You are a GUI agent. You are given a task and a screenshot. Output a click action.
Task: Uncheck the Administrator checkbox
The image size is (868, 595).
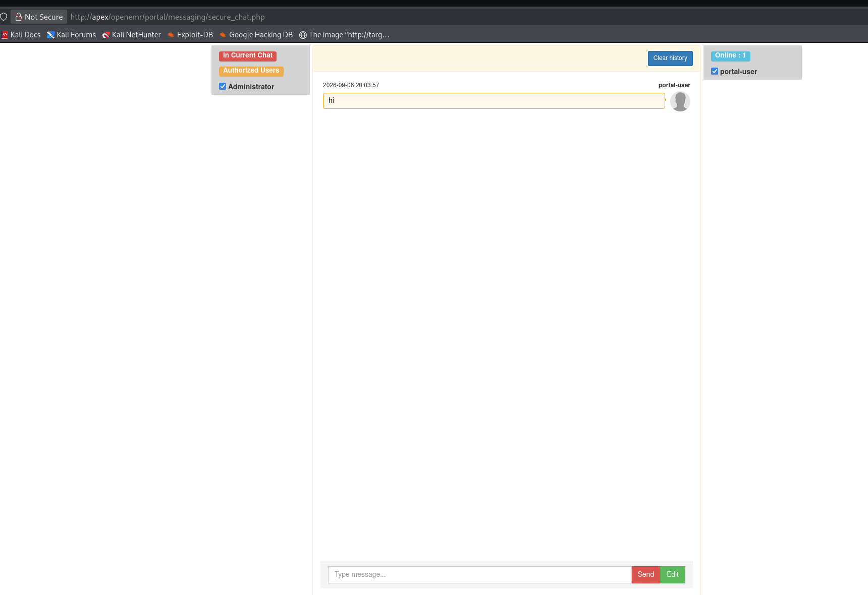pos(223,86)
